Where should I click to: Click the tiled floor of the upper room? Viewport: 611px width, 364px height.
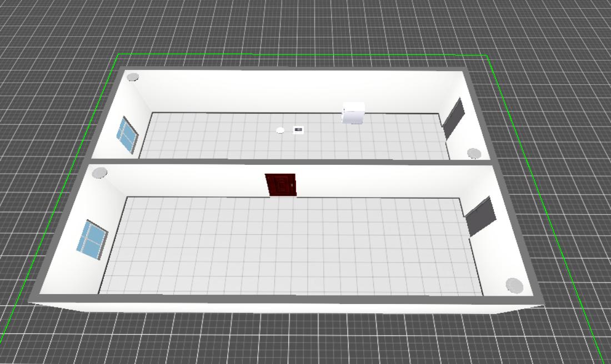point(222,139)
